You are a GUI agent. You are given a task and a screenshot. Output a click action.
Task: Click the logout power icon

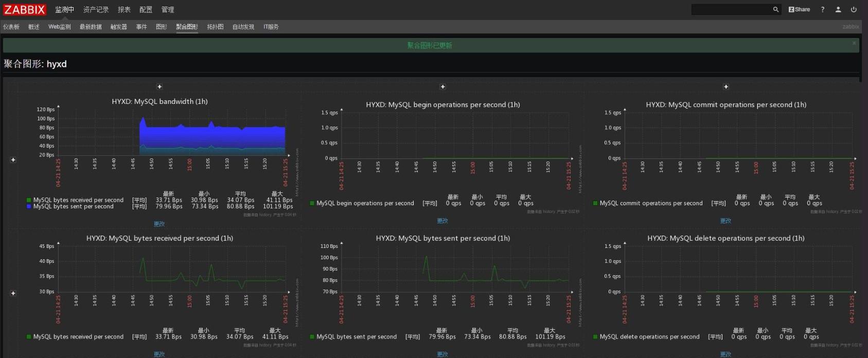point(854,9)
